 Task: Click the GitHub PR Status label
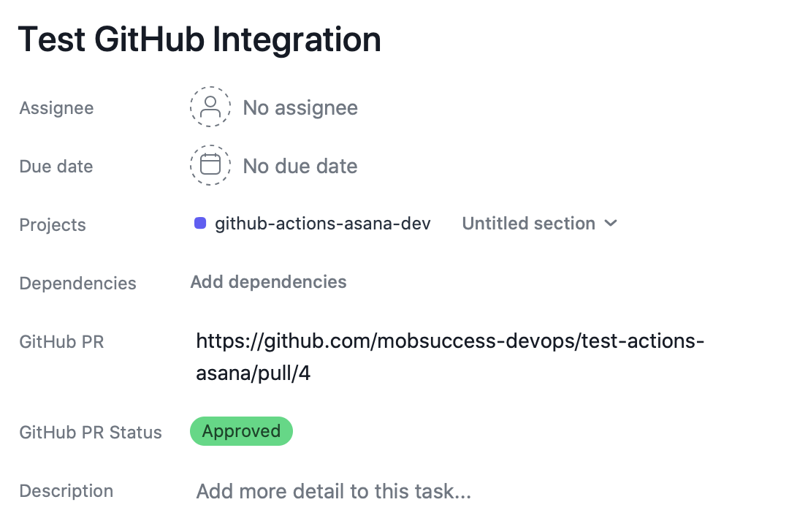pos(91,433)
